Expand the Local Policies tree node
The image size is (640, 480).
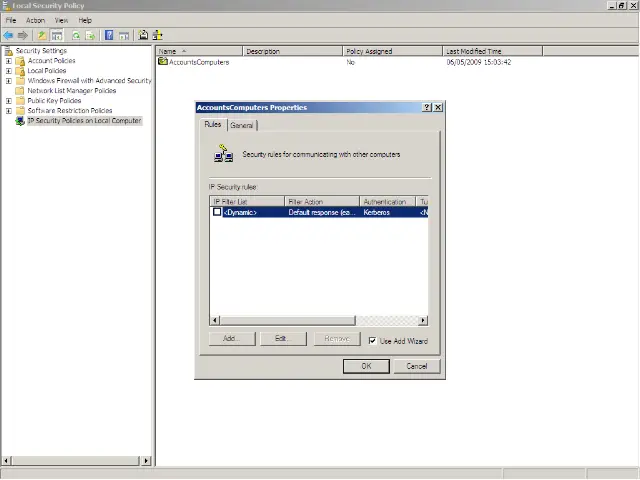pos(9,71)
